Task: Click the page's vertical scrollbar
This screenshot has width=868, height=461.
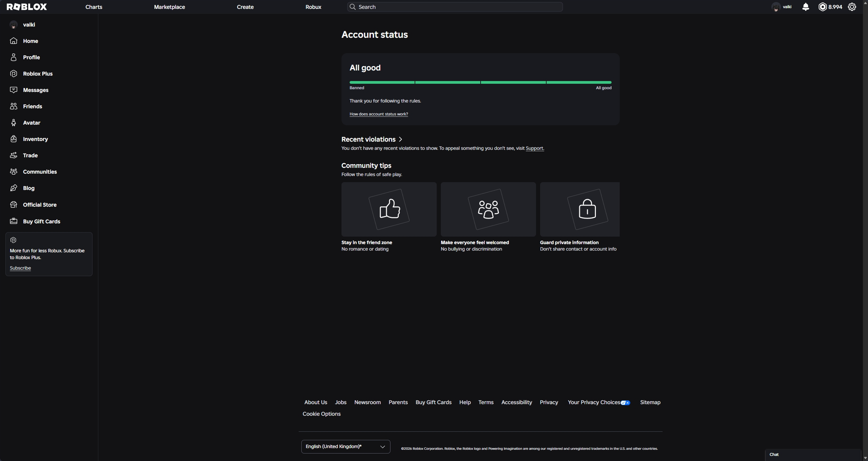Action: tap(865, 230)
